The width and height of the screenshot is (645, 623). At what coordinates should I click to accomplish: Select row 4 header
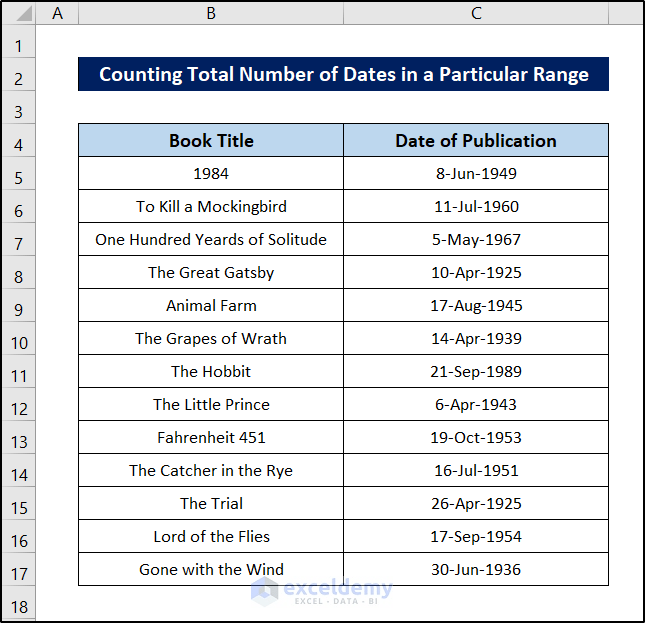point(19,141)
